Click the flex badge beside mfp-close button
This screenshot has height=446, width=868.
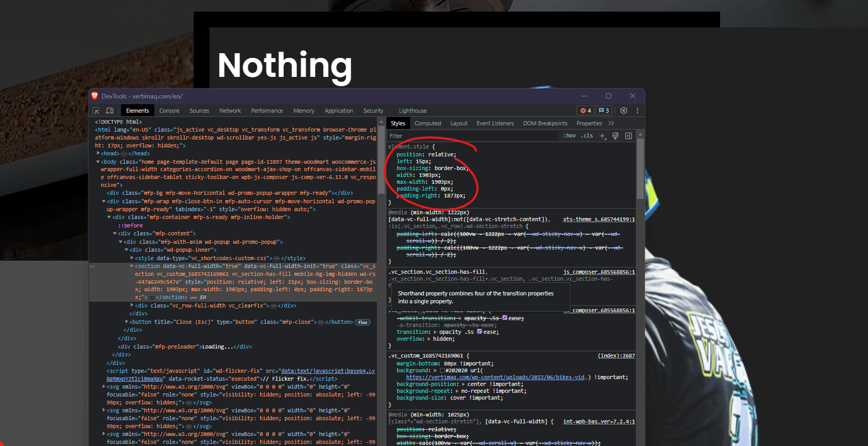pos(363,322)
